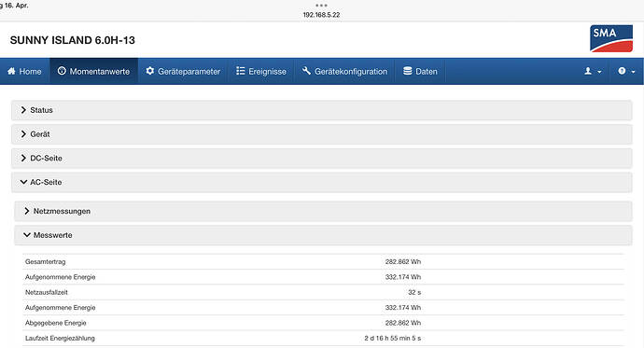Select the first Aufgenommene Energie label

pyautogui.click(x=60, y=277)
